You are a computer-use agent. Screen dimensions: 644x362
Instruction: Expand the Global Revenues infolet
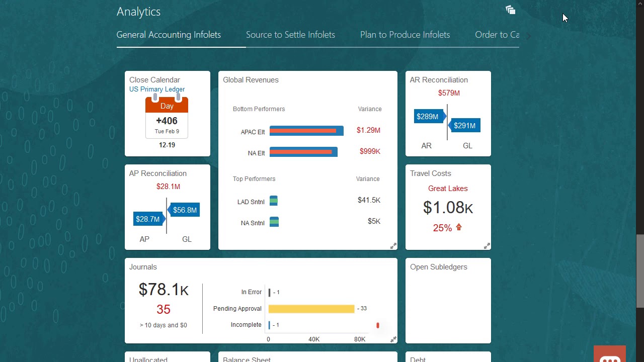393,246
